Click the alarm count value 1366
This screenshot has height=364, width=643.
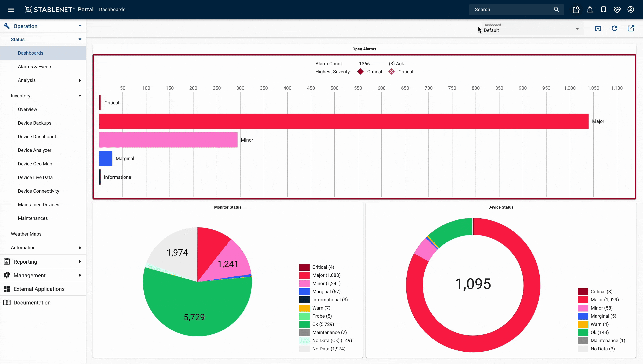point(364,64)
